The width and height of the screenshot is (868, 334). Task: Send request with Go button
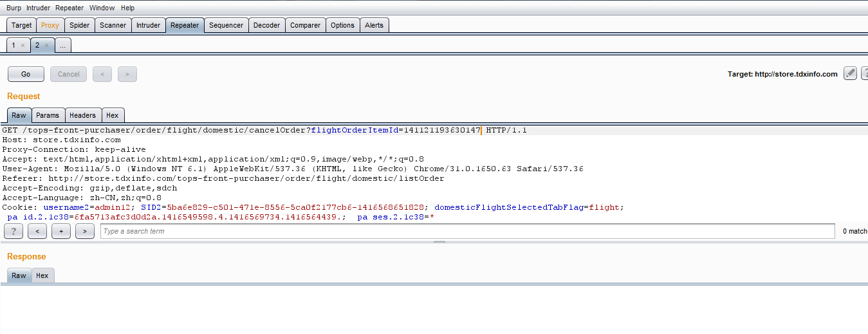coord(26,74)
